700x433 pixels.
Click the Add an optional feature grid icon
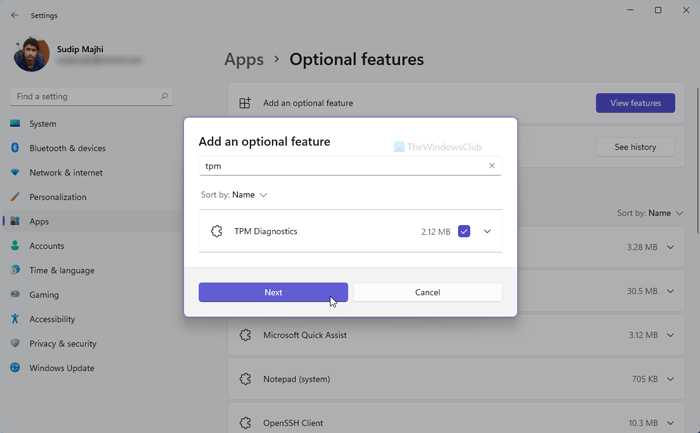point(245,103)
